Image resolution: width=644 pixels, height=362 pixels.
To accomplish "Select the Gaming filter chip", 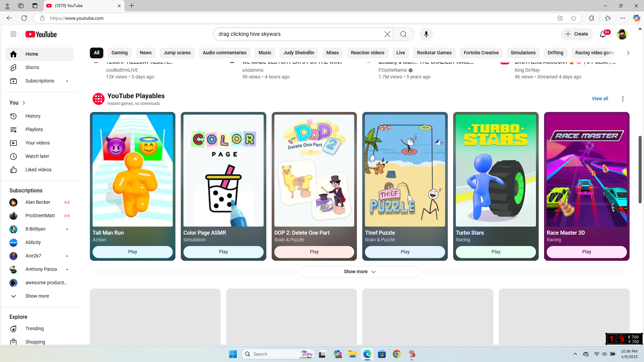I will (x=119, y=53).
